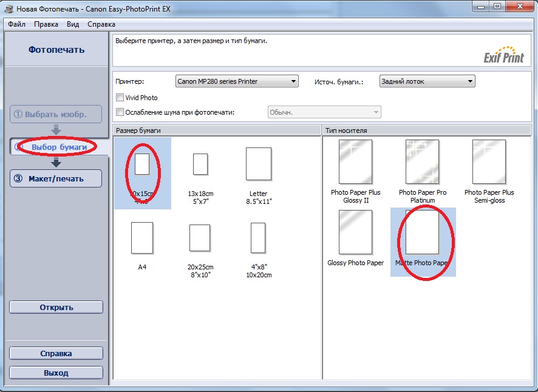Go to step 3 Макет/печать
Image resolution: width=538 pixels, height=392 pixels.
56,178
